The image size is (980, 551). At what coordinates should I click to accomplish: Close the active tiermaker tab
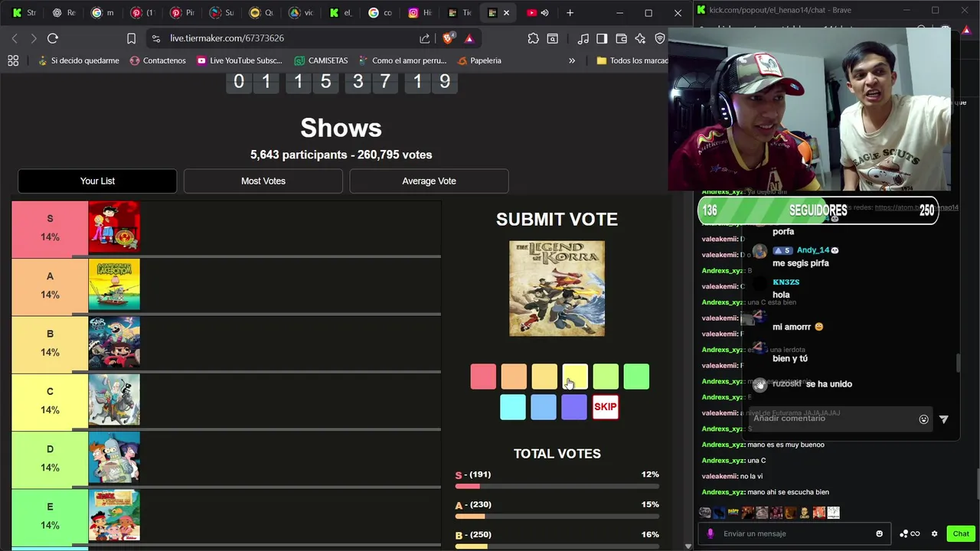(506, 12)
